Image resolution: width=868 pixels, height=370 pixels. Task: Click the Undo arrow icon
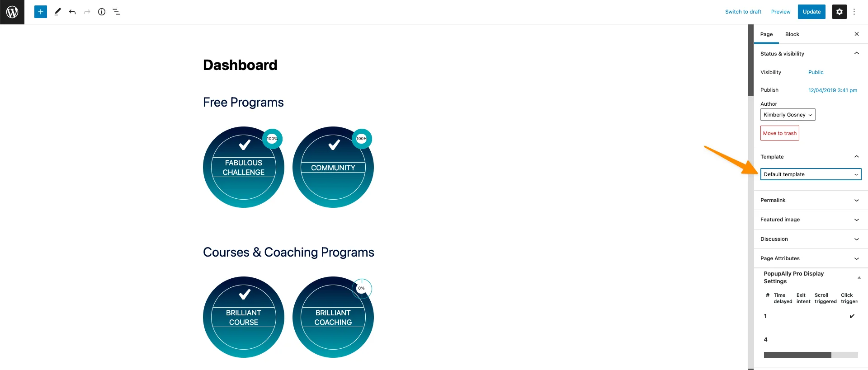tap(72, 12)
